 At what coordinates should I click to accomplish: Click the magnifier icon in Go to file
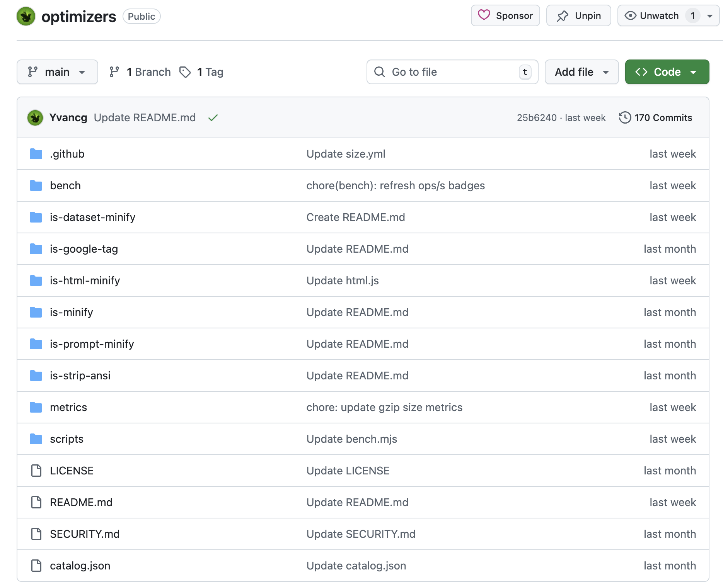(379, 72)
